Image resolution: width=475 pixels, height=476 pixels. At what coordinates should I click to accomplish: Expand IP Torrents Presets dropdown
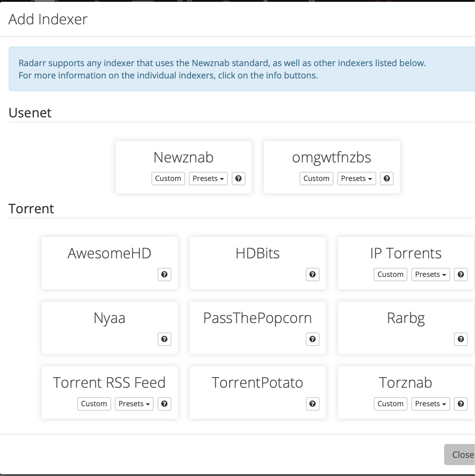[x=430, y=274]
